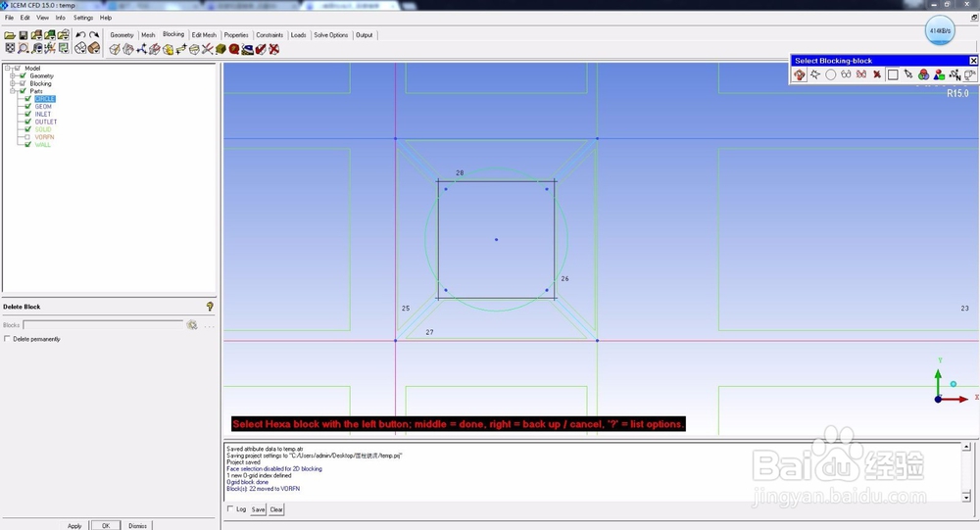Select the Check Blocks checkmark icon
Viewport: 980px width, 530px height.
tap(261, 49)
